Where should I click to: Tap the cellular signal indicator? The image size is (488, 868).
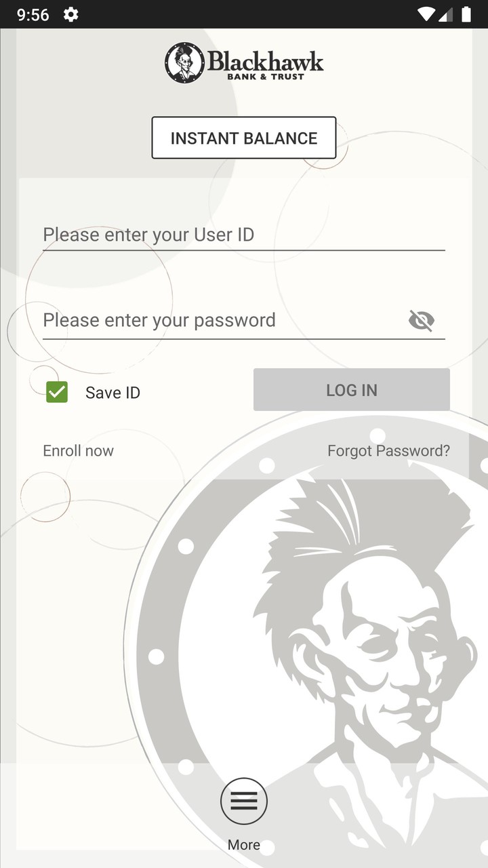pyautogui.click(x=446, y=14)
